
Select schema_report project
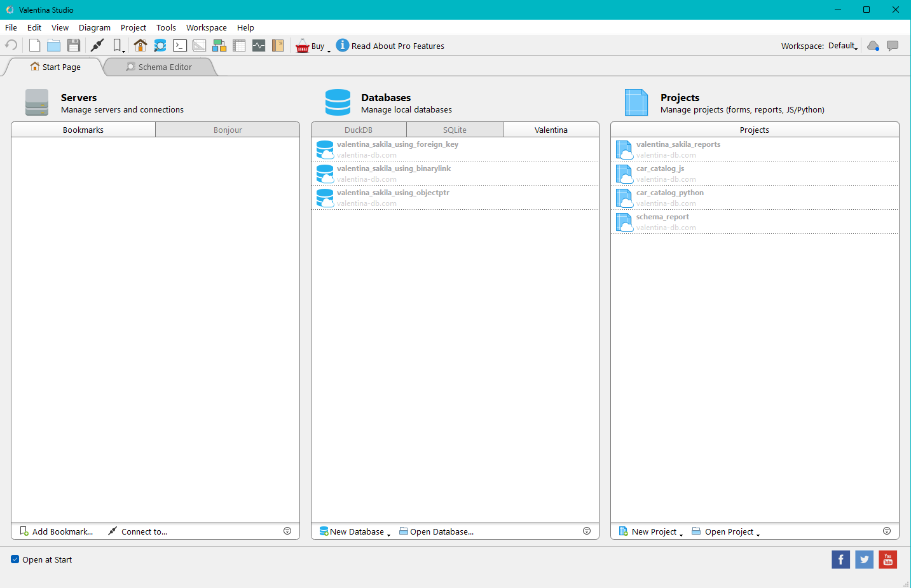pyautogui.click(x=755, y=222)
